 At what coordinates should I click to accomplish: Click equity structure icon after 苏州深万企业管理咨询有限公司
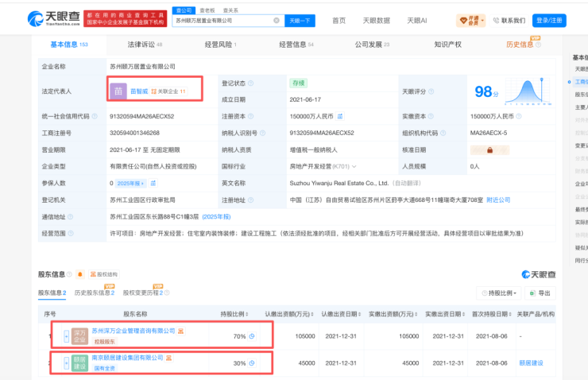(180, 331)
